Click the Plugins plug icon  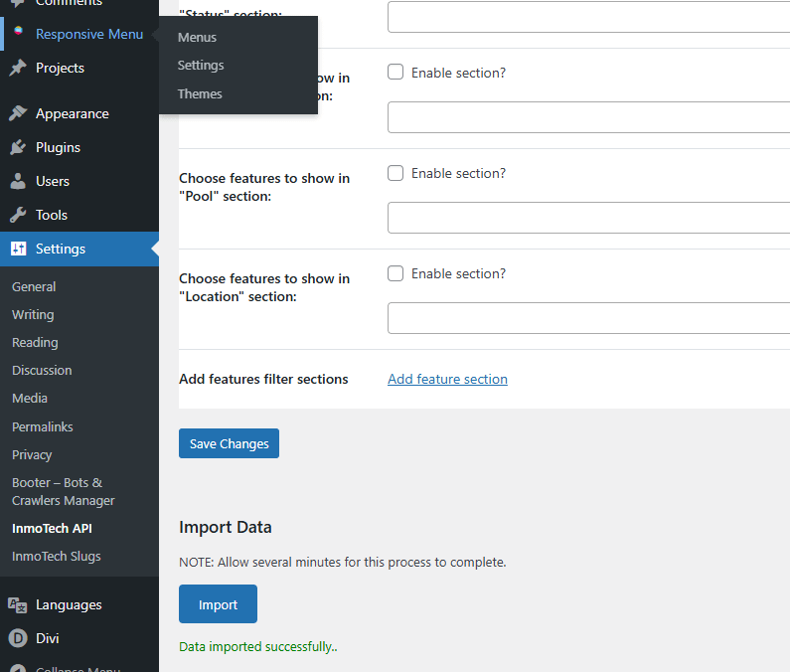click(x=18, y=147)
